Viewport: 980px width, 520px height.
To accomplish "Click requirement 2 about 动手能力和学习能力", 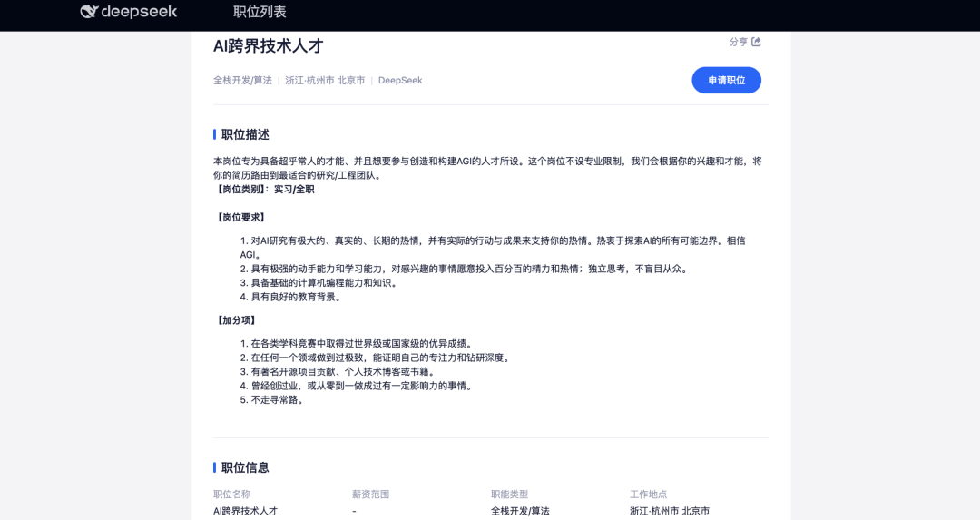I will click(463, 269).
